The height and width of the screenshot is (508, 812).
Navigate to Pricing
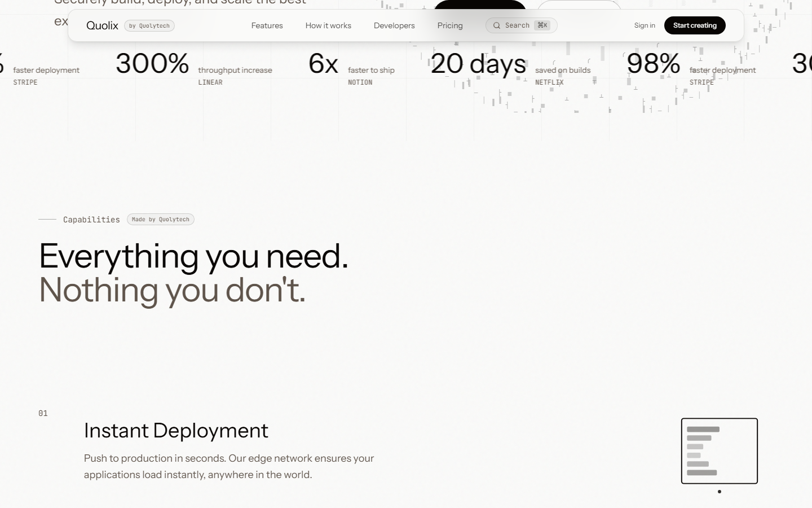(450, 25)
